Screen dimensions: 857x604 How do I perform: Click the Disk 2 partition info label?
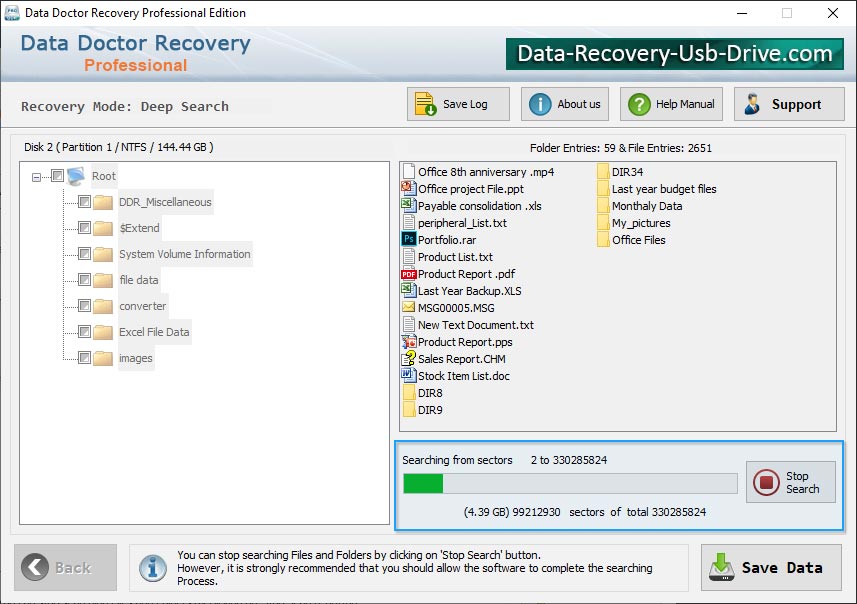pos(119,147)
